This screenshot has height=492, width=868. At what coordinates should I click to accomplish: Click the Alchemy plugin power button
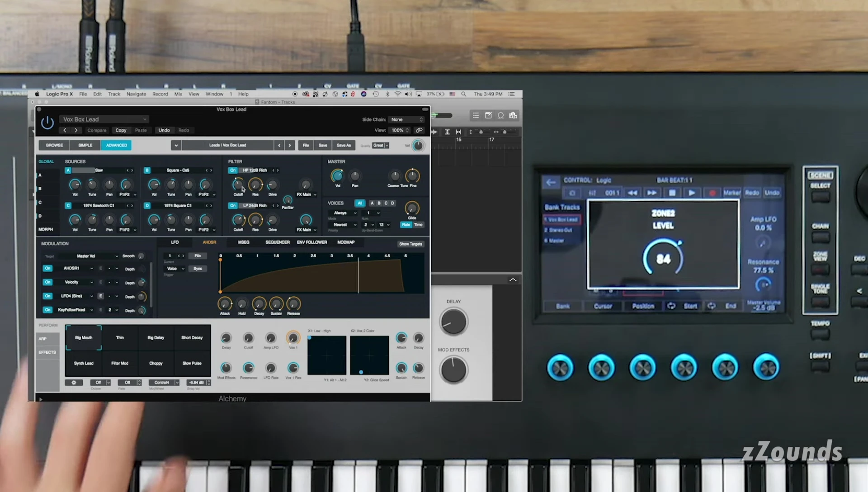[x=47, y=123]
